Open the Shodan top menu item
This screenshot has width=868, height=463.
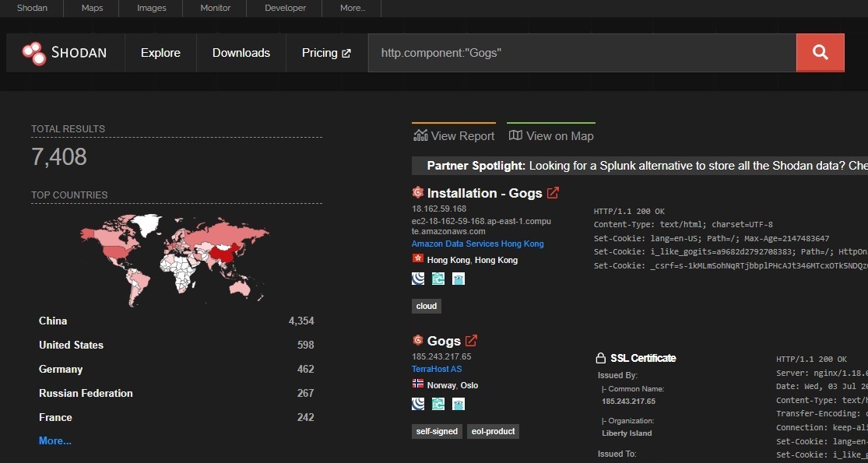32,9
